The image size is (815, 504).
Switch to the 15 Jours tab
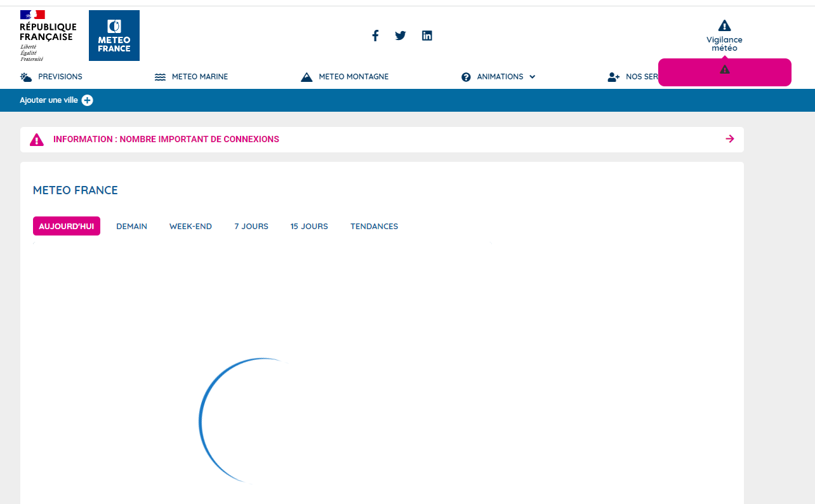click(309, 227)
